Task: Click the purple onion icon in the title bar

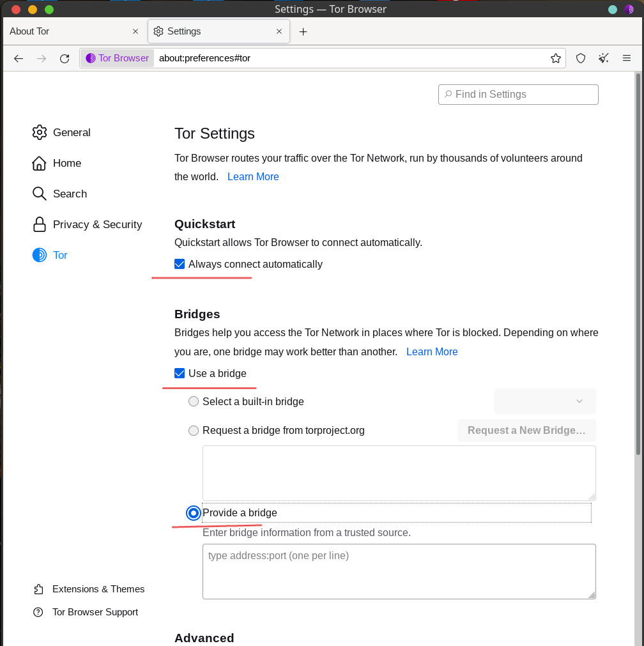Action: (x=629, y=10)
